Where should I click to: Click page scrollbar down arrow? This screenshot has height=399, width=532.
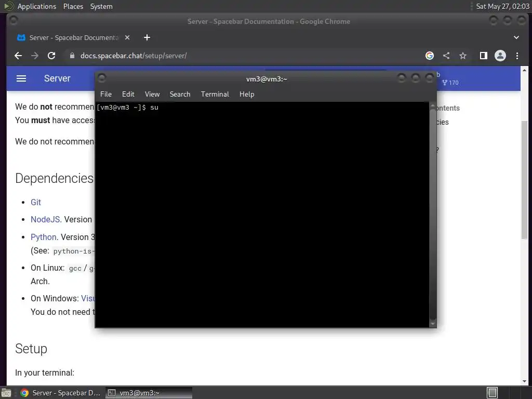pos(525,381)
